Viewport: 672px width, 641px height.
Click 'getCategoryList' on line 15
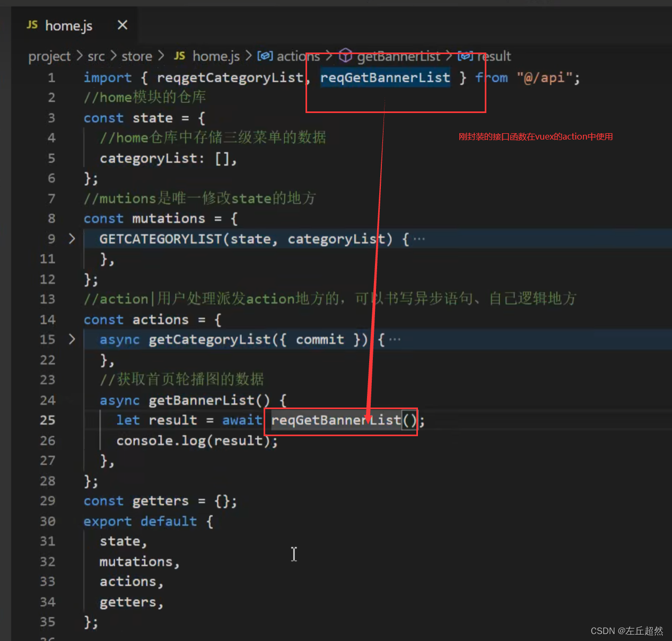coord(210,339)
